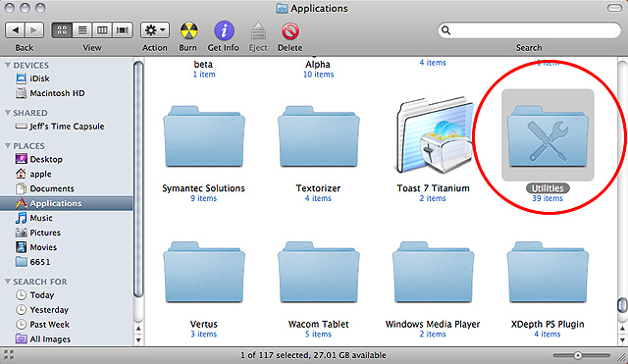628x364 pixels.
Task: Select the Windows Media Player folder icon
Action: pyautogui.click(x=433, y=273)
